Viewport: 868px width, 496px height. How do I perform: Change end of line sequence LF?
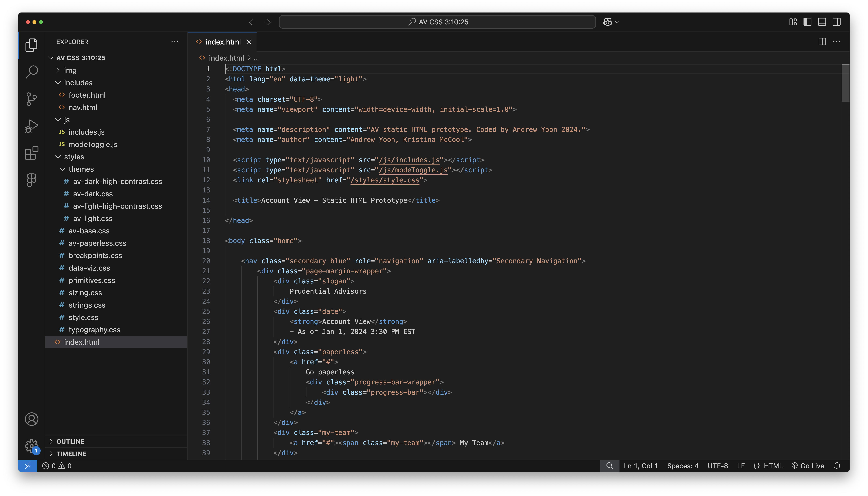point(741,466)
